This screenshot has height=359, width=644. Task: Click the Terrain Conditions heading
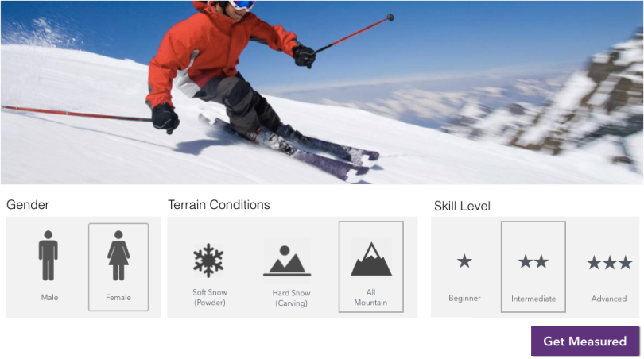coord(219,205)
